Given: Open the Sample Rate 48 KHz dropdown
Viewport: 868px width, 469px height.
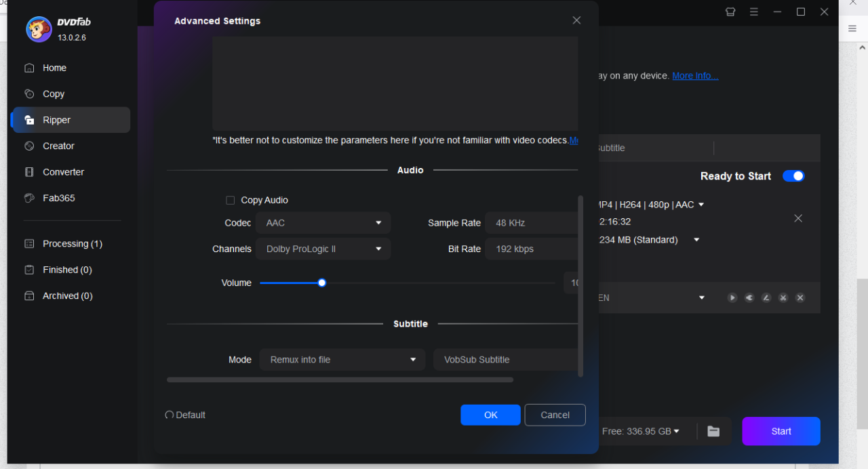Looking at the screenshot, I should pos(532,223).
